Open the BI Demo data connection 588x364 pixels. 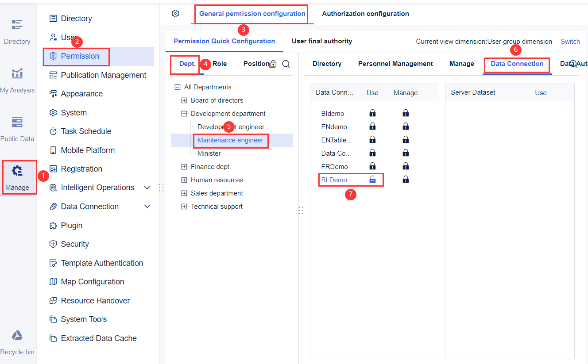[334, 180]
